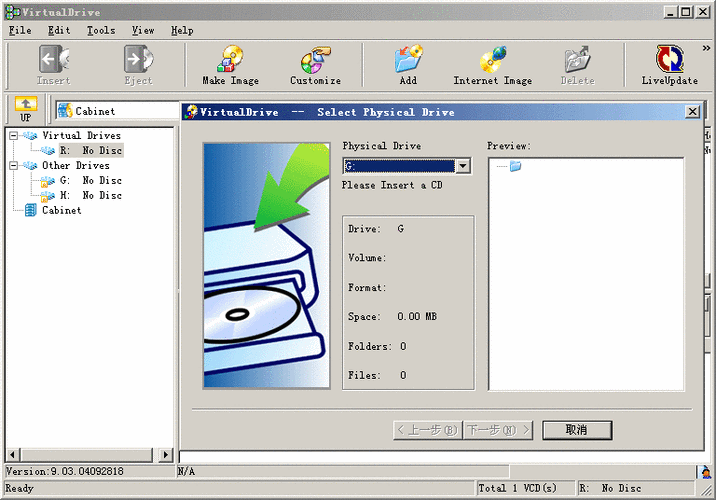
Task: Open the File menu
Action: (20, 30)
